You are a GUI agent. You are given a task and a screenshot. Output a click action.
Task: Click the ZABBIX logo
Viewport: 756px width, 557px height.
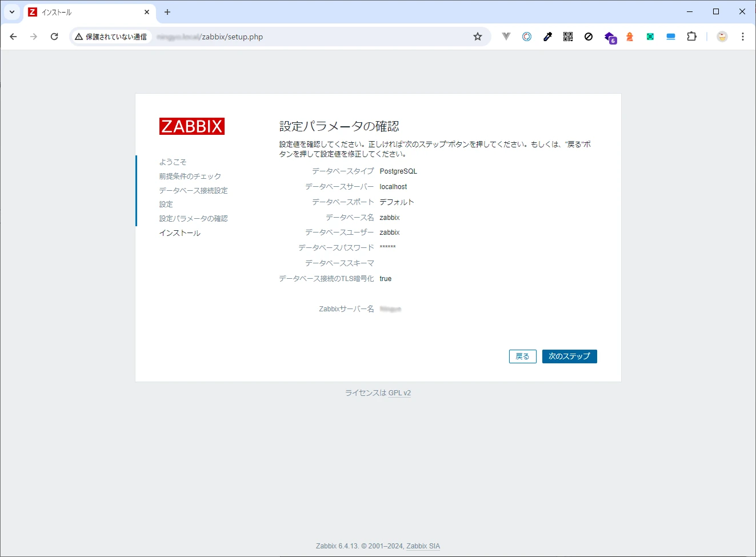click(192, 126)
